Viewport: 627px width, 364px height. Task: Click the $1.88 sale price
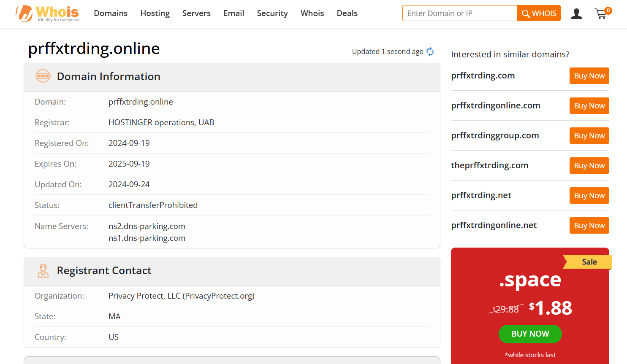coord(551,308)
